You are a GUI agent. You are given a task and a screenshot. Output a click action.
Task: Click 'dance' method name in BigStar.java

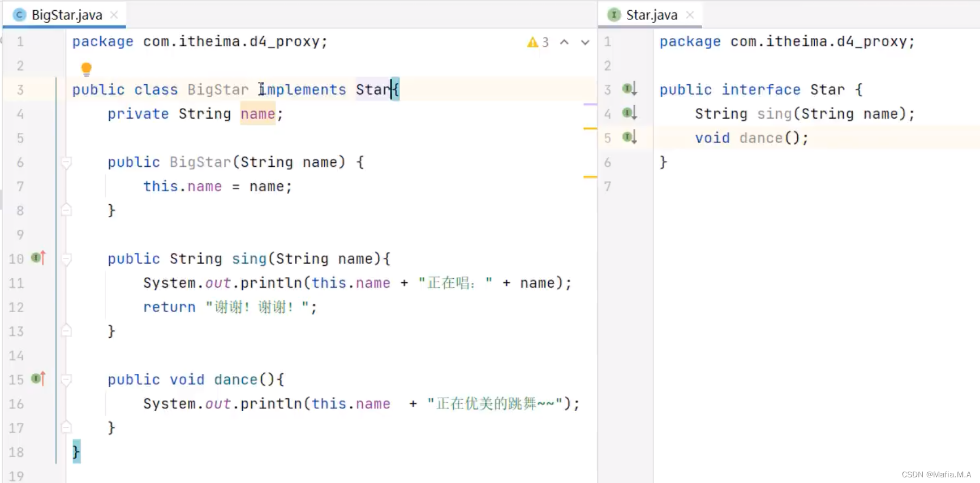(236, 379)
